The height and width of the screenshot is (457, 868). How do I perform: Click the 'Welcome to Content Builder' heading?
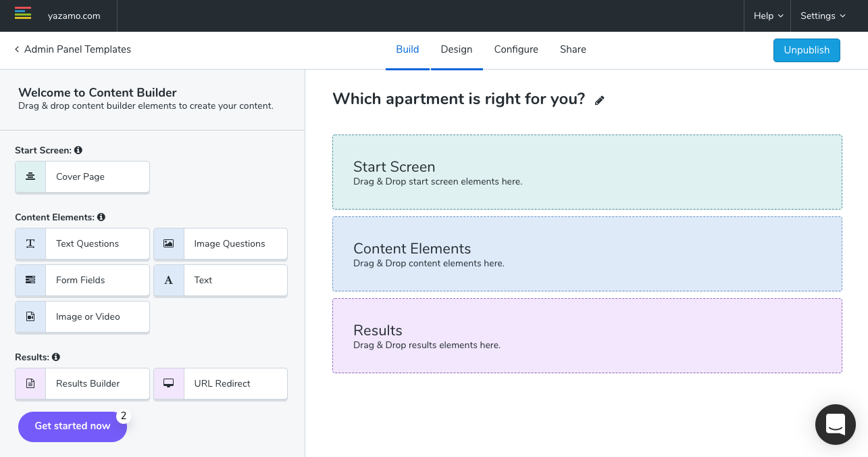click(97, 93)
